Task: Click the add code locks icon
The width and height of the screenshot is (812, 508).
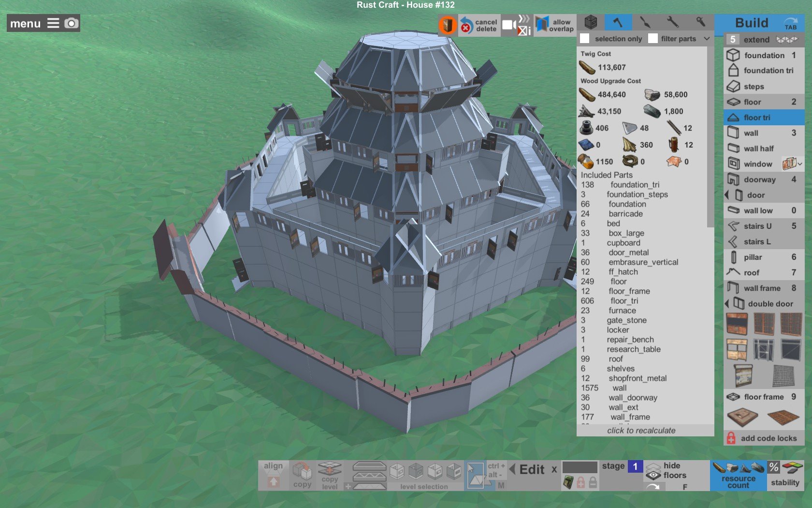Action: click(x=731, y=438)
